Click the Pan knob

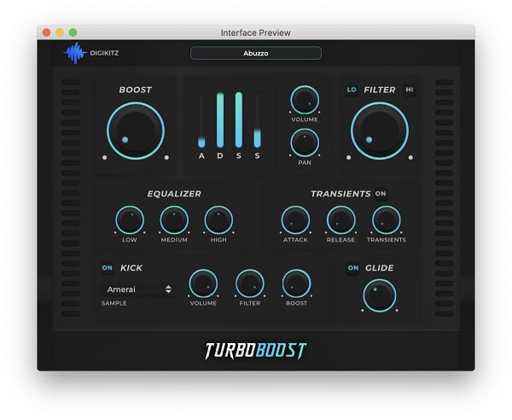(x=305, y=142)
